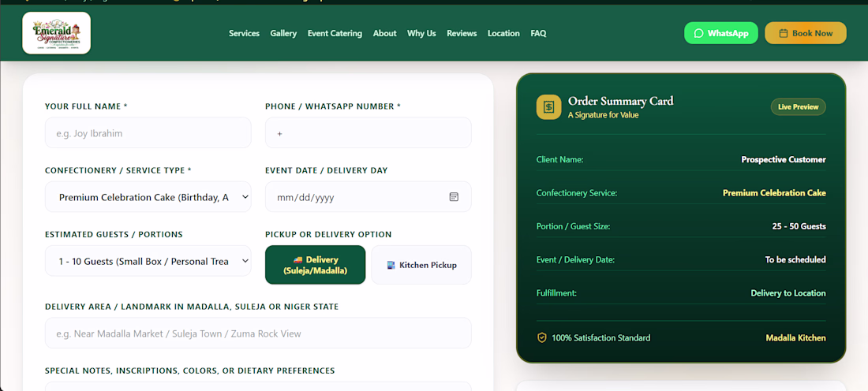Click the Order Summary Card heading
The height and width of the screenshot is (391, 868).
click(x=620, y=101)
